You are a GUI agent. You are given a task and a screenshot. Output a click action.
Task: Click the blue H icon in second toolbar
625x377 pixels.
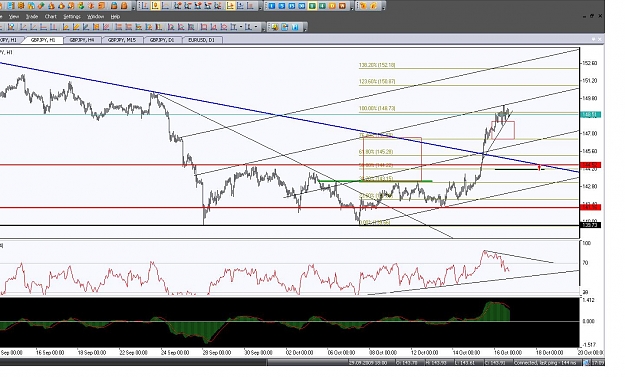point(295,27)
